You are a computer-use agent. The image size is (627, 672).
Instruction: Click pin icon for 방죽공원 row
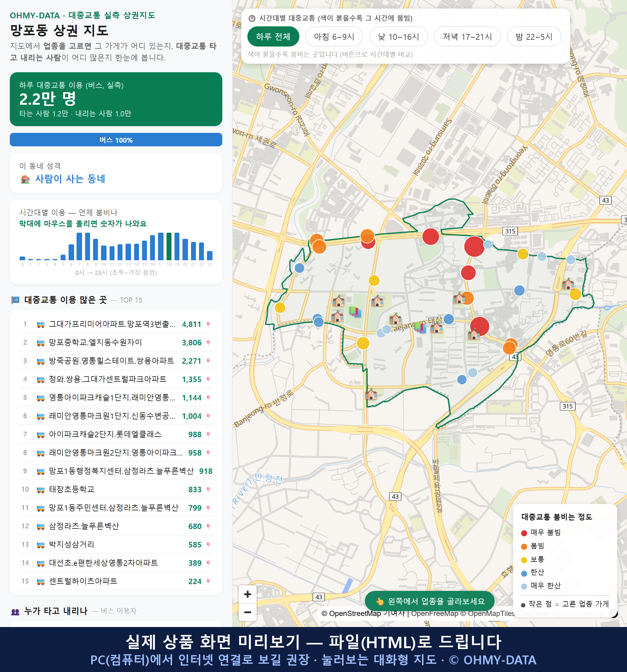[x=208, y=361]
